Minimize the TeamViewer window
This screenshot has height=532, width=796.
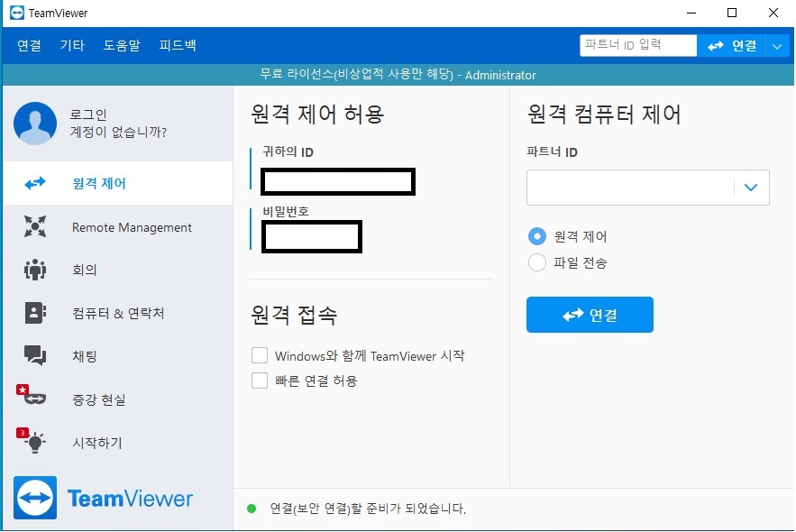click(691, 13)
